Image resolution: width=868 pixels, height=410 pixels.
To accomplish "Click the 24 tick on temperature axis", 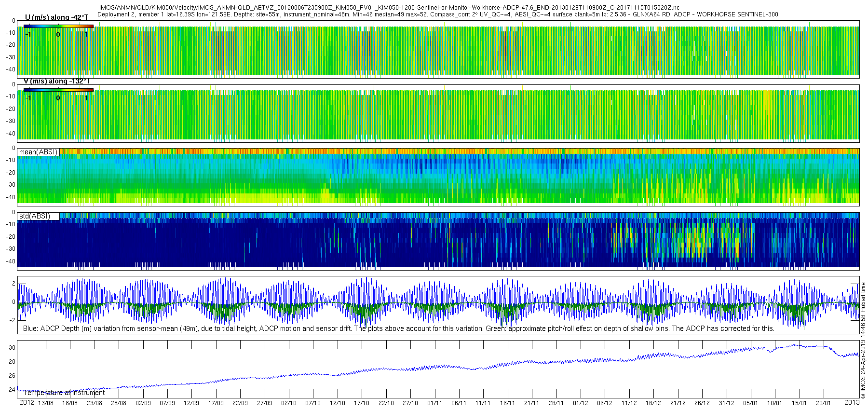I will click(12, 390).
